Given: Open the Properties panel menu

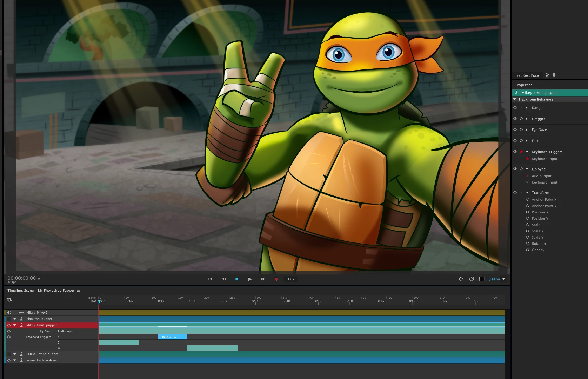Looking at the screenshot, I should coord(536,85).
